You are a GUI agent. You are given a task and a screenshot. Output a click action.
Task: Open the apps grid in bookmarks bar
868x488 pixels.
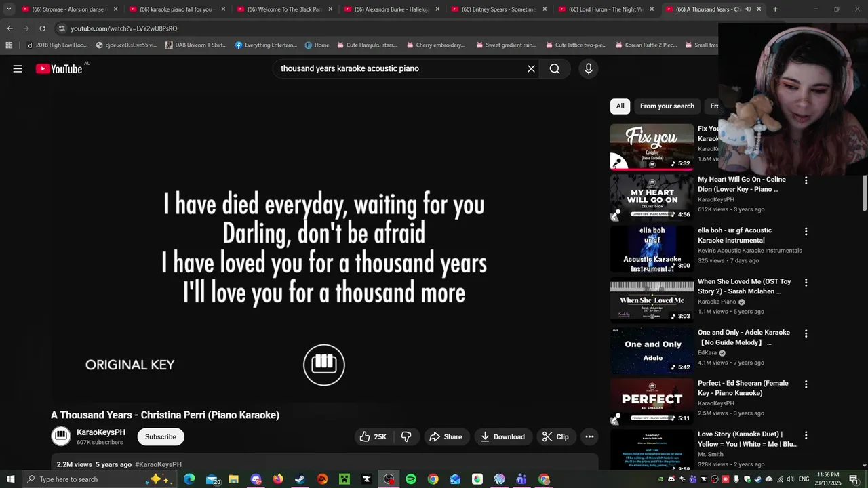tap(9, 45)
